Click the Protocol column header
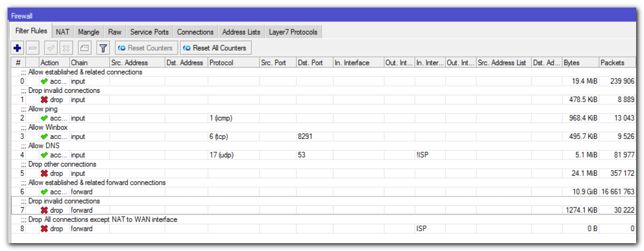644x251 pixels. coord(233,62)
